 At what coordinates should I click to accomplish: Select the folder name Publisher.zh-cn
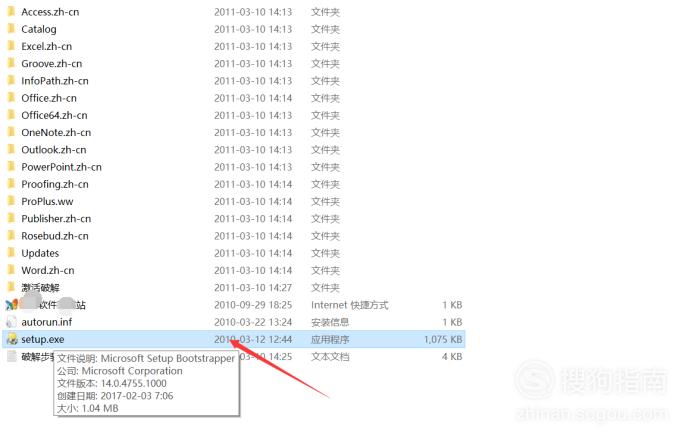(x=56, y=218)
